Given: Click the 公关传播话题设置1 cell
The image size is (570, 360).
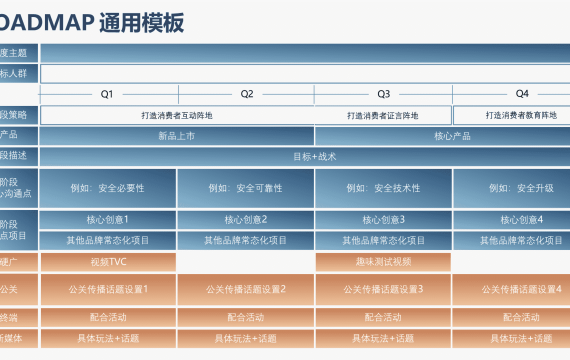Looking at the screenshot, I should pos(108,289).
